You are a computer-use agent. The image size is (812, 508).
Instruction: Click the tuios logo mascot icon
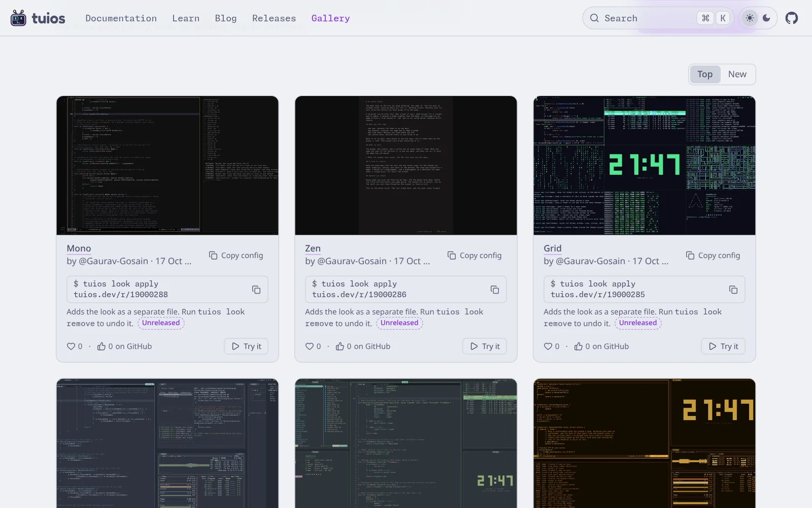[x=18, y=18]
